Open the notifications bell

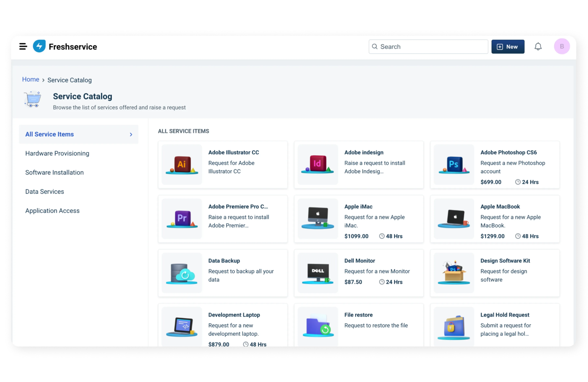click(x=538, y=46)
